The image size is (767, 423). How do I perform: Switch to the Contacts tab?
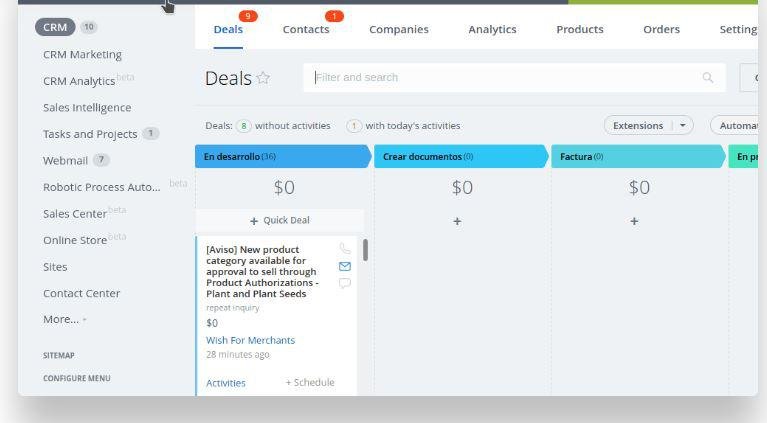point(306,29)
